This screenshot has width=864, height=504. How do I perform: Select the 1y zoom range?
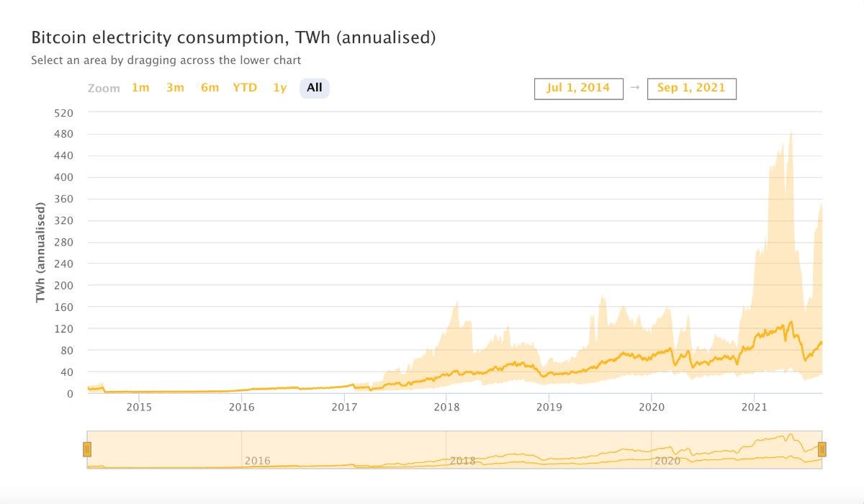(x=279, y=88)
